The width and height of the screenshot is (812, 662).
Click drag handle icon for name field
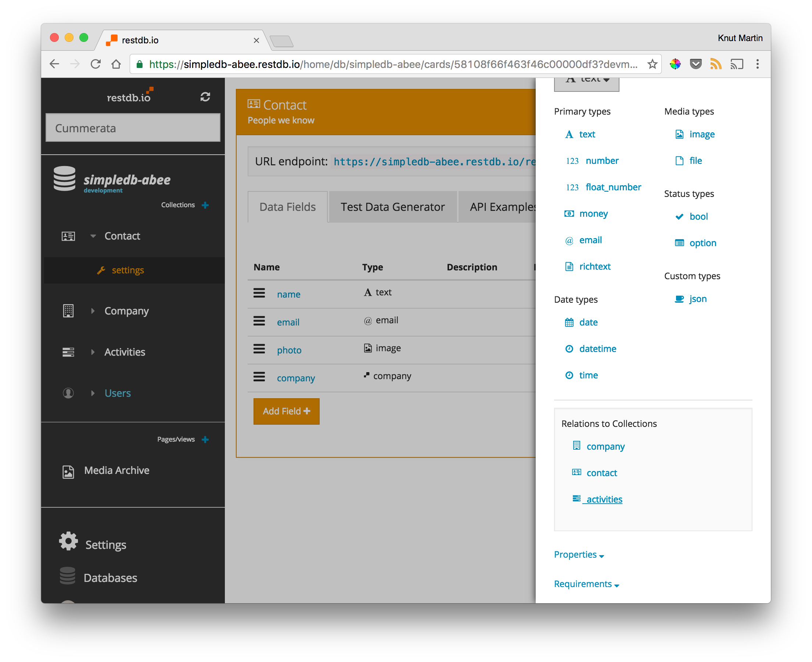pos(259,293)
